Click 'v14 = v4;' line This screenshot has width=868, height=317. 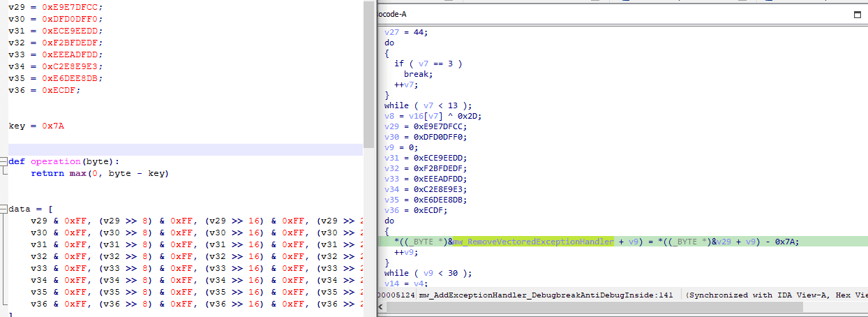click(405, 283)
